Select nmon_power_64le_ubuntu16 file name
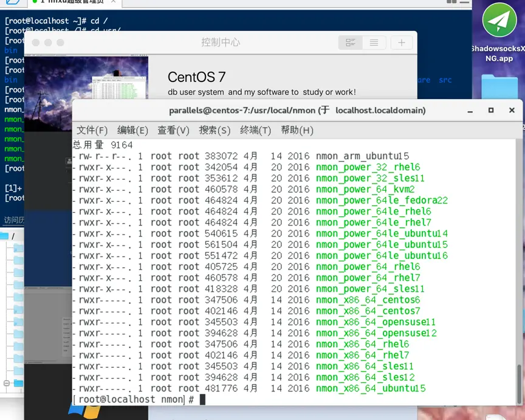Image resolution: width=525 pixels, height=420 pixels. [382, 255]
